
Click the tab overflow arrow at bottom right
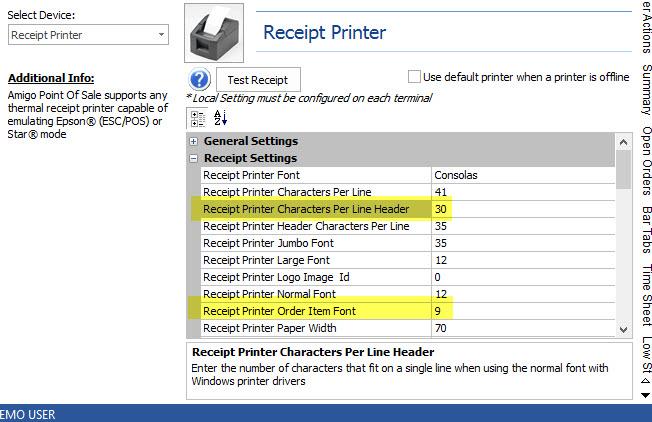click(x=645, y=394)
